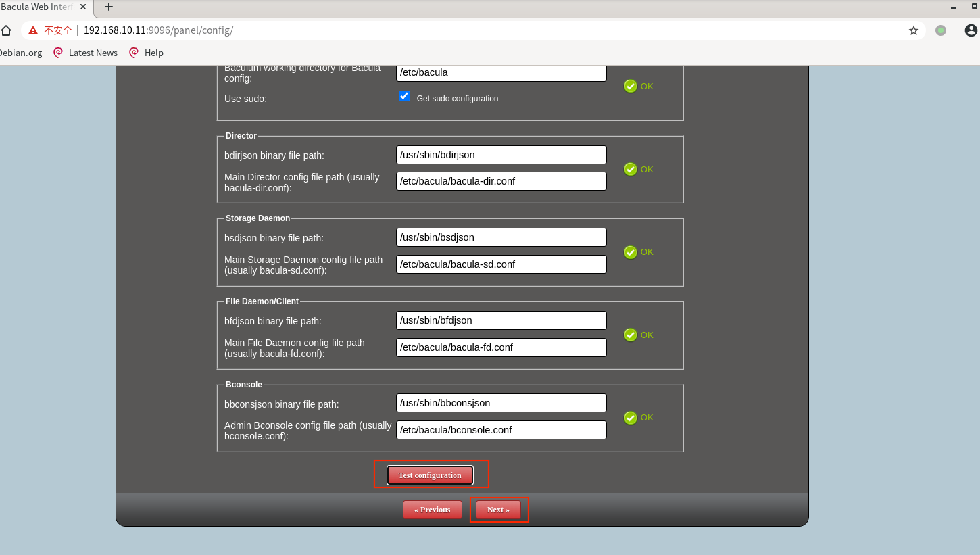Bookmark this page with the star icon
980x555 pixels.
[x=914, y=30]
